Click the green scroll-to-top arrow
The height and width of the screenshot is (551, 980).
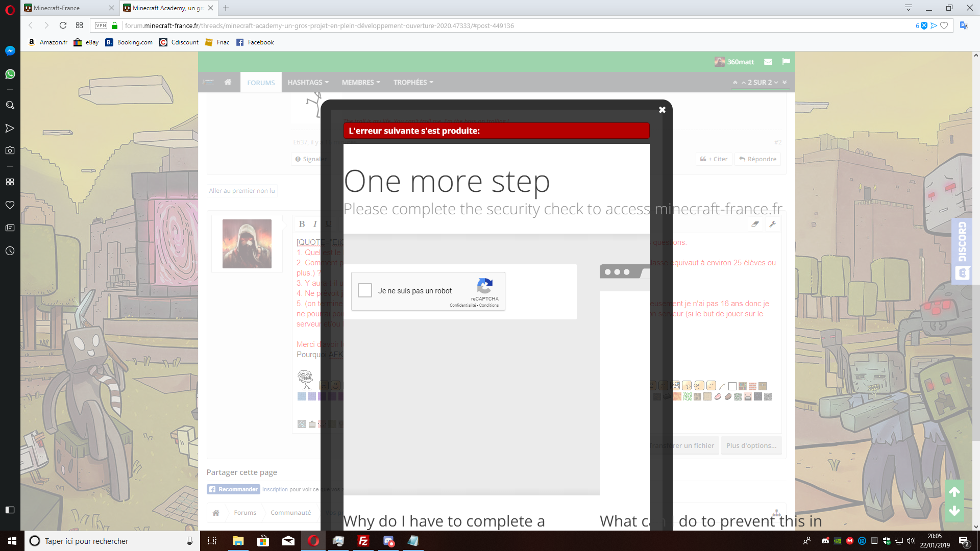click(x=954, y=492)
